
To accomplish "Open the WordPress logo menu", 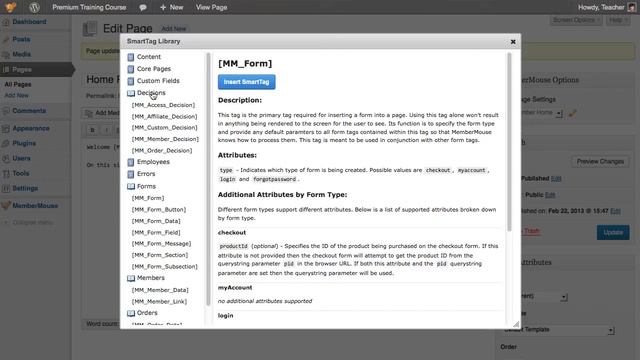I will pos(34,7).
